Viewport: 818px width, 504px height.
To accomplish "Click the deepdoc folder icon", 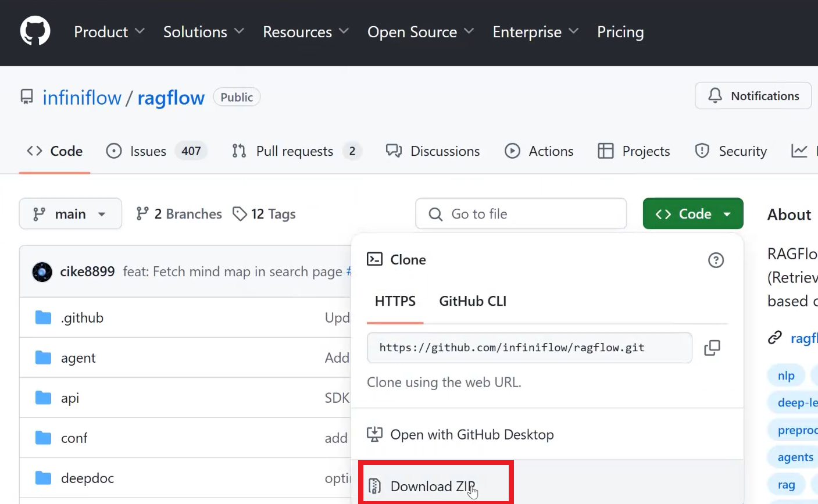I will coord(43,478).
